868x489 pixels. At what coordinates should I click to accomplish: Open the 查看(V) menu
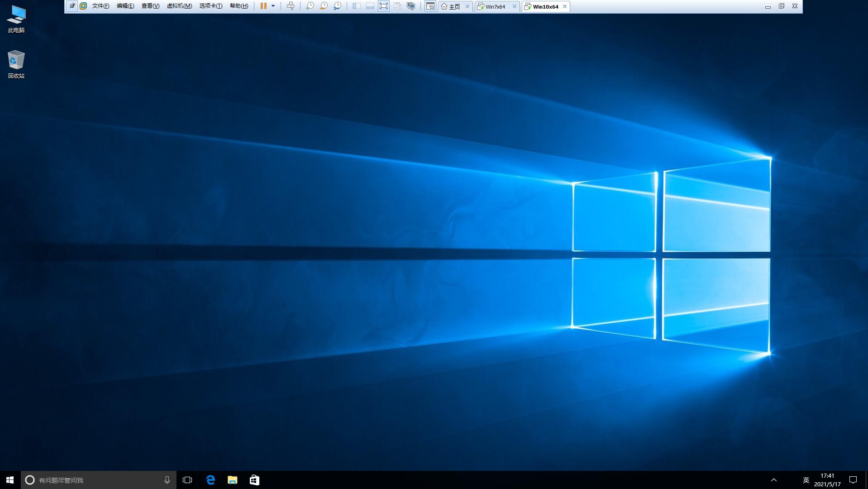[x=150, y=6]
